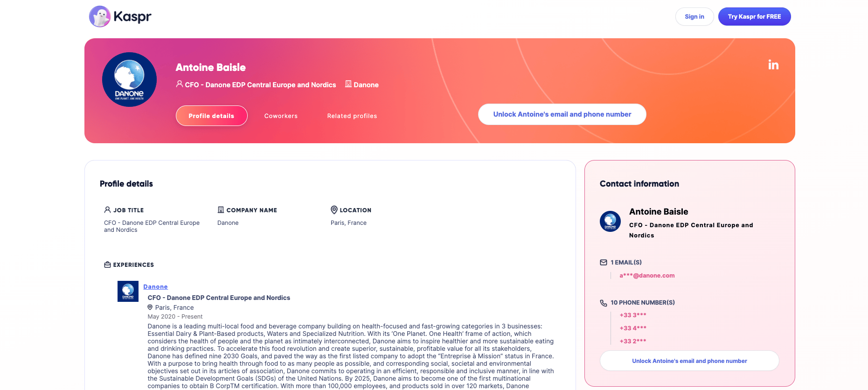Click the job title value under JOB TITLE
This screenshot has width=868, height=390.
point(152,226)
